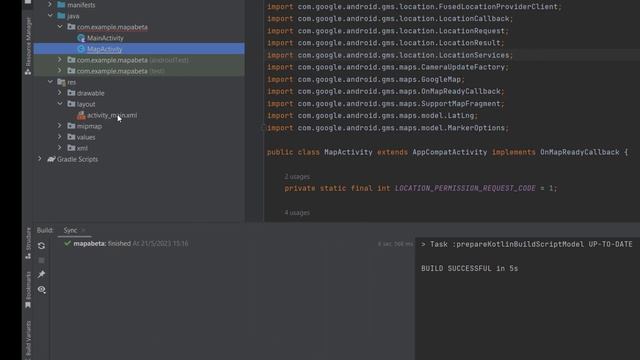The width and height of the screenshot is (640, 360).
Task: Click the Gradle sync refresh icon
Action: (x=41, y=246)
